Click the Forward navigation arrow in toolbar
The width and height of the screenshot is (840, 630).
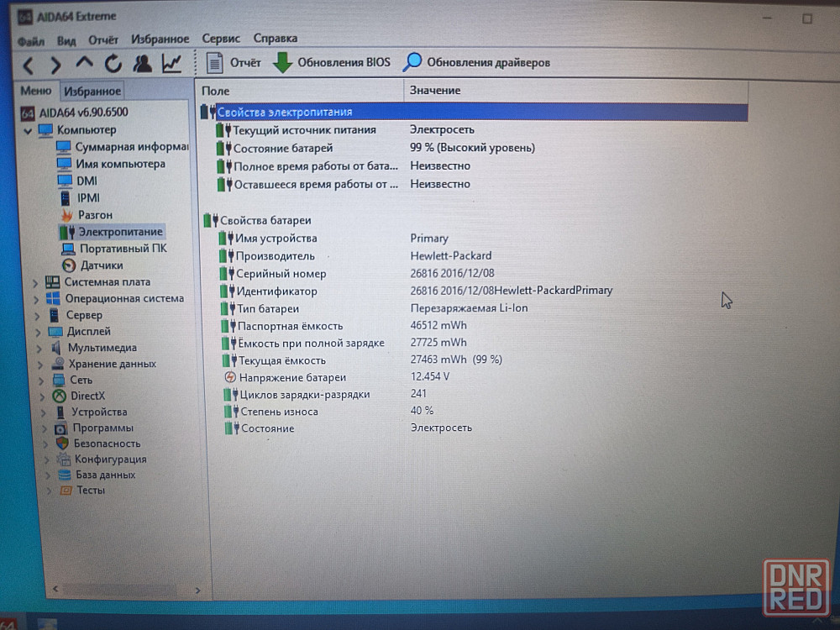click(55, 65)
